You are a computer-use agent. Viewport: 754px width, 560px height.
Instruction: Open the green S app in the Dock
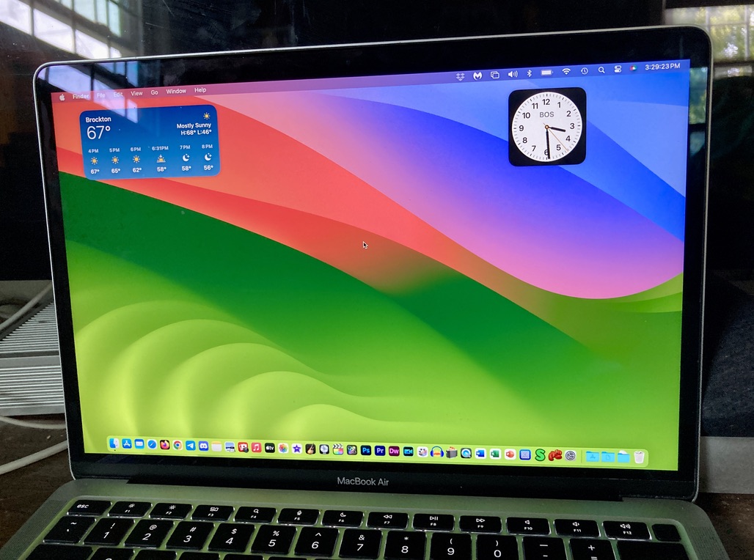coord(540,454)
